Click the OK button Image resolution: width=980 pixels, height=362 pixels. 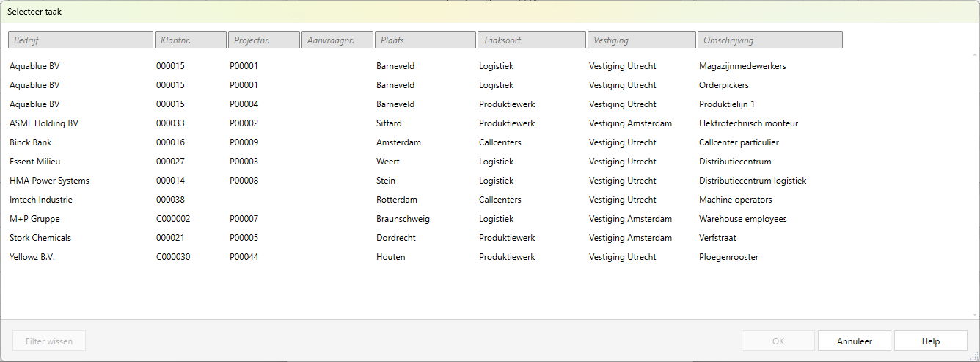coord(778,341)
